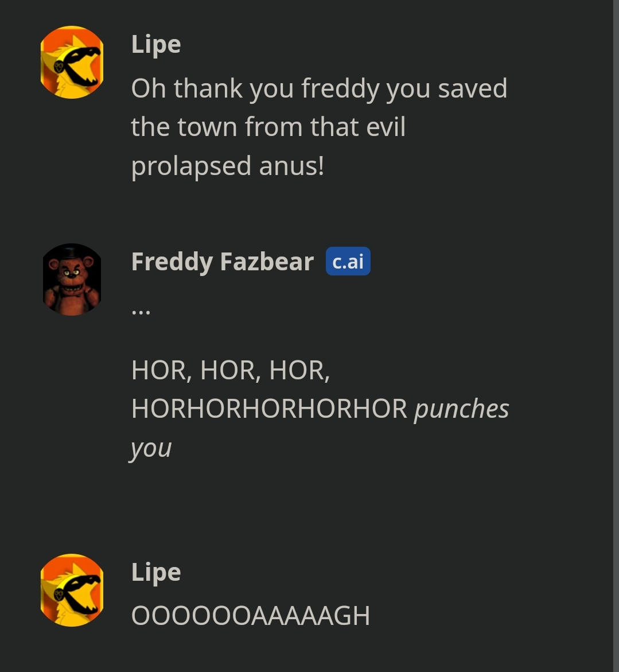Select the long HORHORHORHORHOR word
This screenshot has width=619, height=672.
click(269, 409)
